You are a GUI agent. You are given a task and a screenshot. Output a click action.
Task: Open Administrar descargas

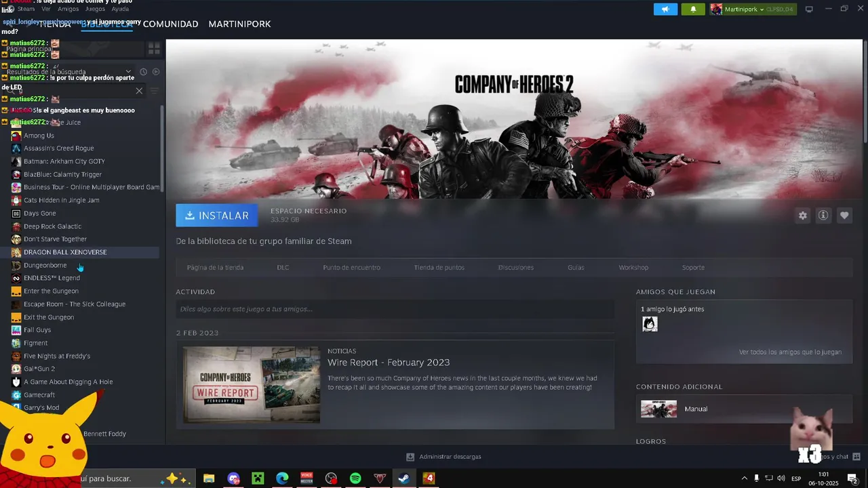[x=443, y=457]
